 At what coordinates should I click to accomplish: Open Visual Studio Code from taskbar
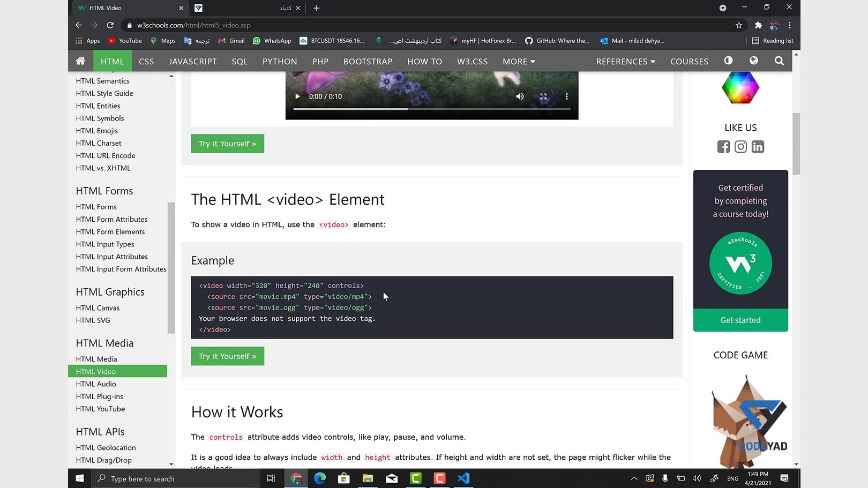463,478
